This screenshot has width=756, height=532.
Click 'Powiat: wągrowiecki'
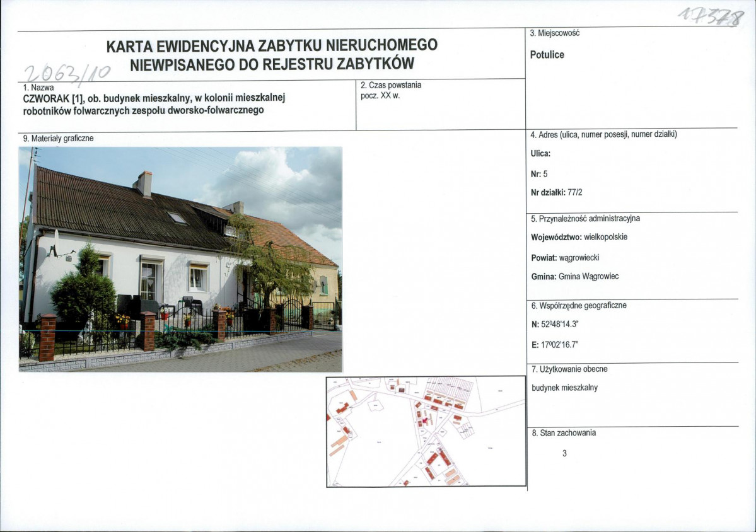point(565,258)
